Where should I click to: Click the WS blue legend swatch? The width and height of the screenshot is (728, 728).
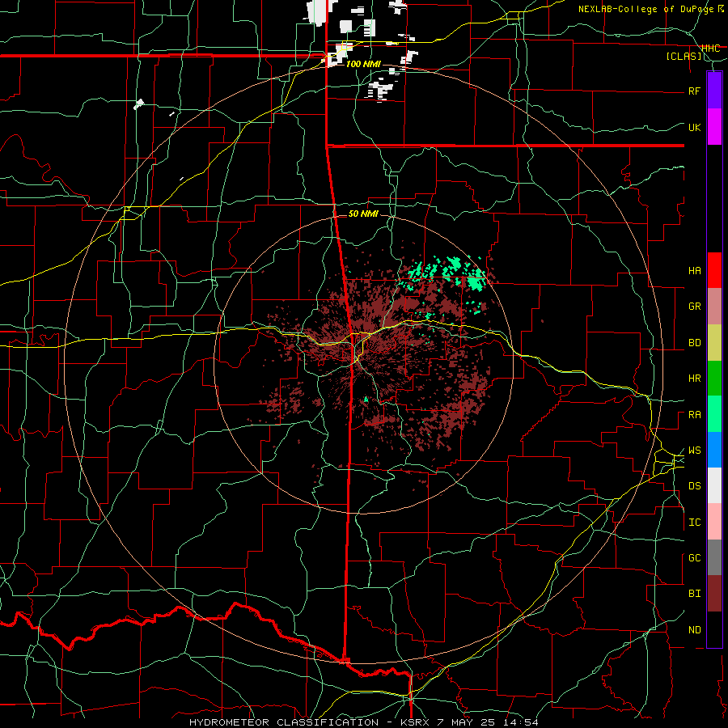pyautogui.click(x=714, y=450)
